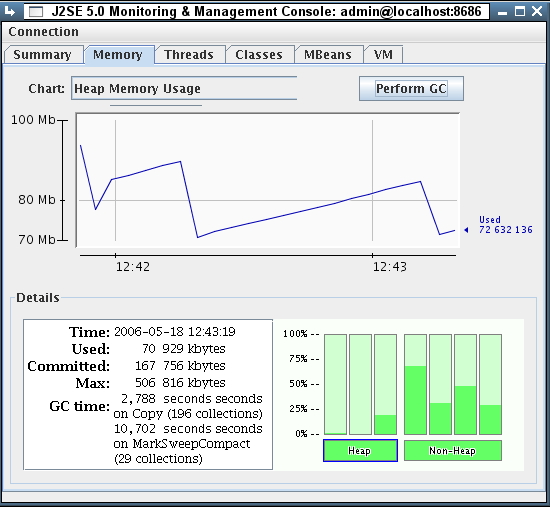Screen dimensions: 550x507
Task: Switch to the VM tab
Action: pos(383,55)
